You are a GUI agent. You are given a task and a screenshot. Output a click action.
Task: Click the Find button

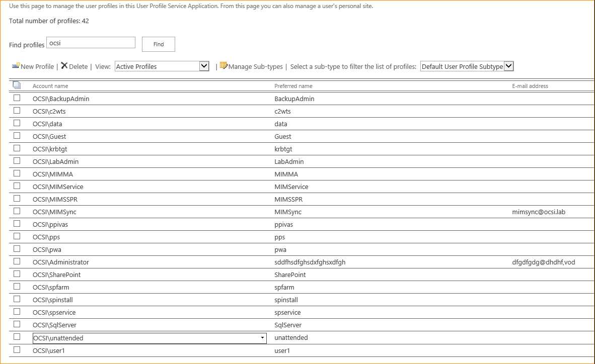coord(159,44)
